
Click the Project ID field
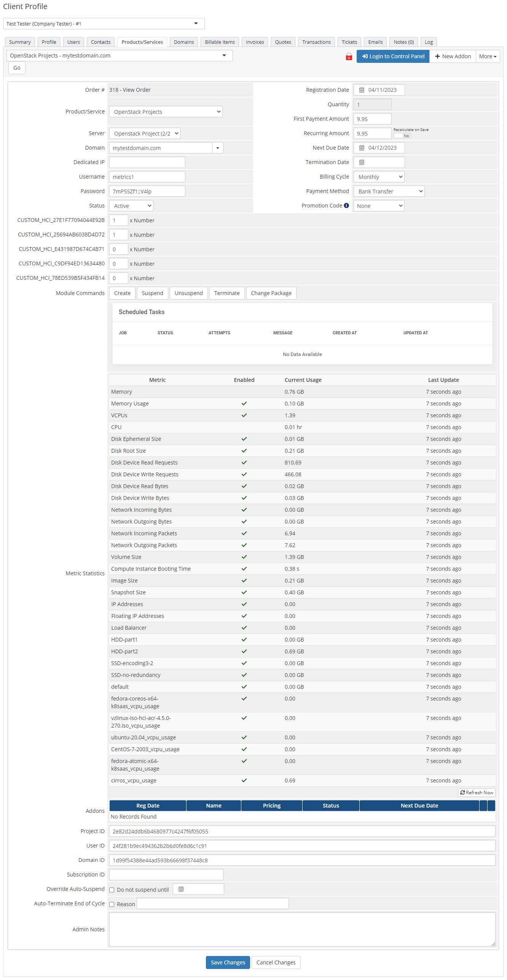tap(302, 831)
